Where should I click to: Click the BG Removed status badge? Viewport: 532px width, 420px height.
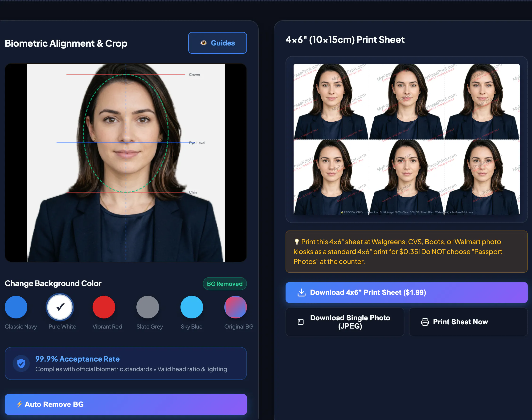225,284
